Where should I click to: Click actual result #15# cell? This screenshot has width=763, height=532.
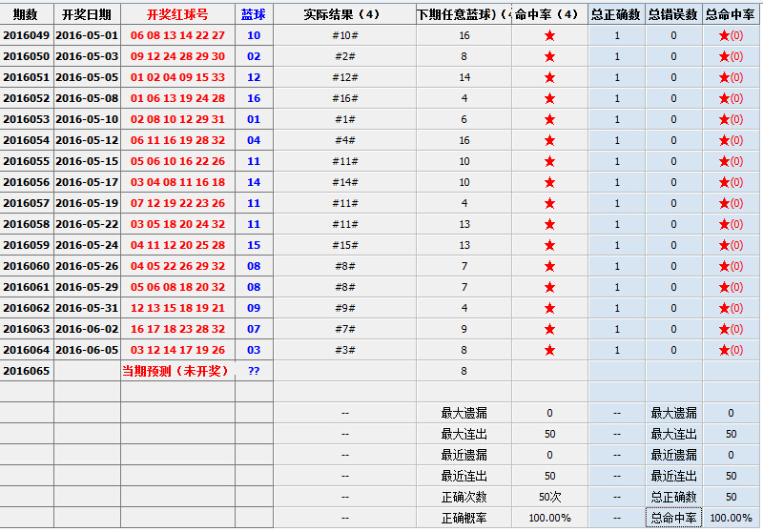(344, 245)
